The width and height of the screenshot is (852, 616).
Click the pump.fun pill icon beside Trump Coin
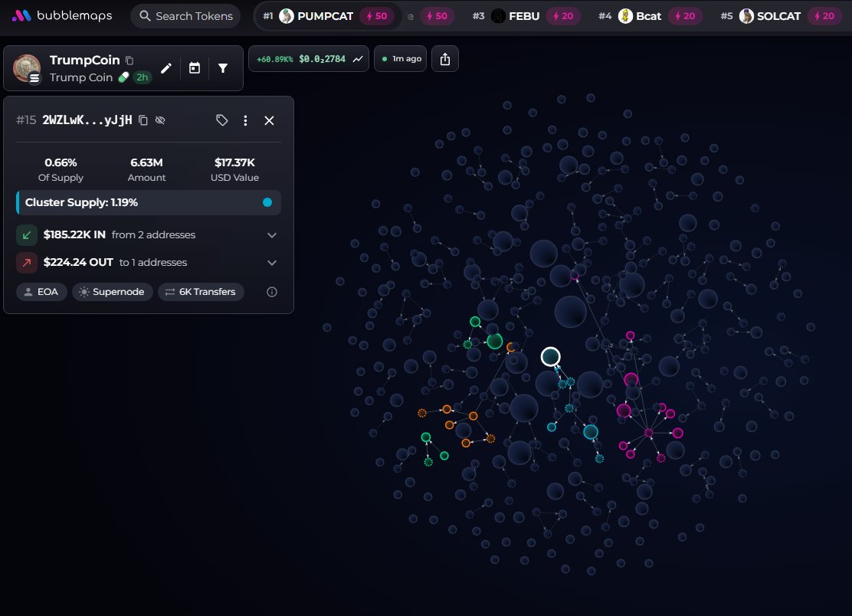[123, 77]
